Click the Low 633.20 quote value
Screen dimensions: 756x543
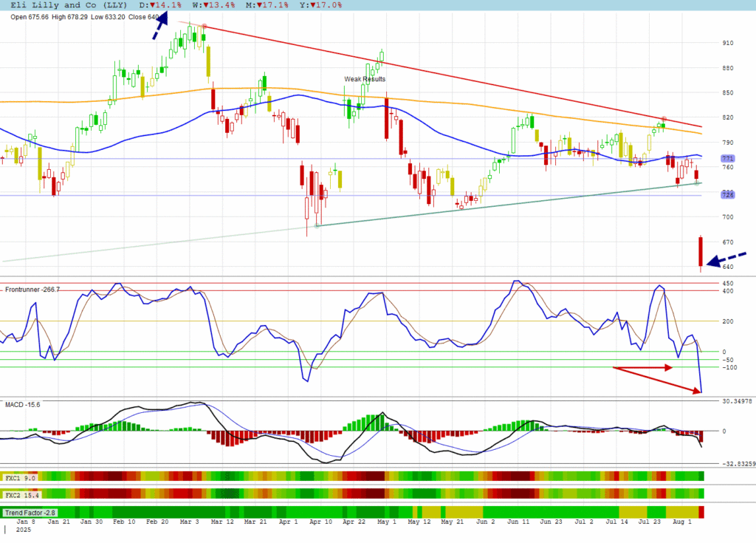(108, 17)
